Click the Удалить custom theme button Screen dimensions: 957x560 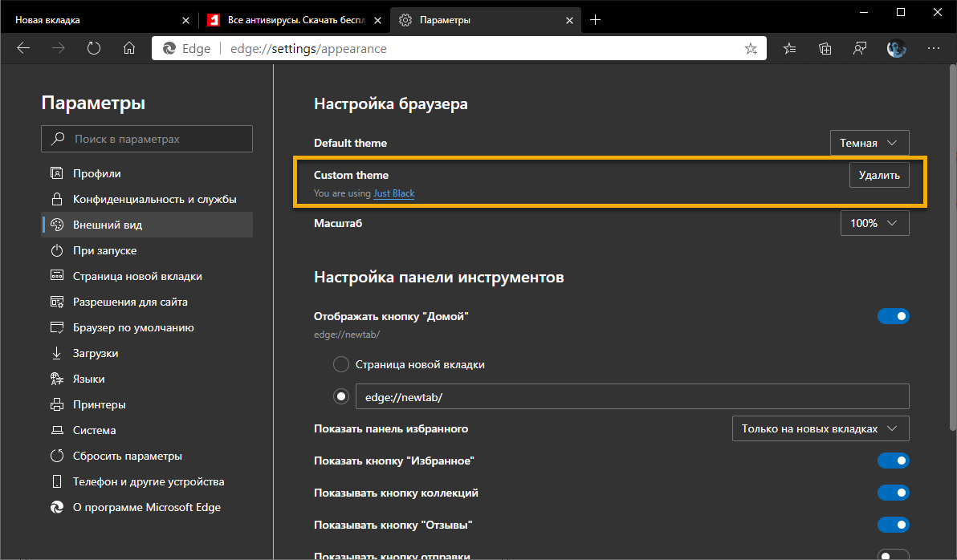click(x=879, y=174)
